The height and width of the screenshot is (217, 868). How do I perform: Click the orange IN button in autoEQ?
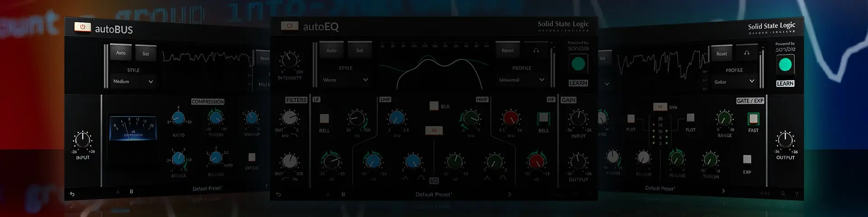point(434,130)
